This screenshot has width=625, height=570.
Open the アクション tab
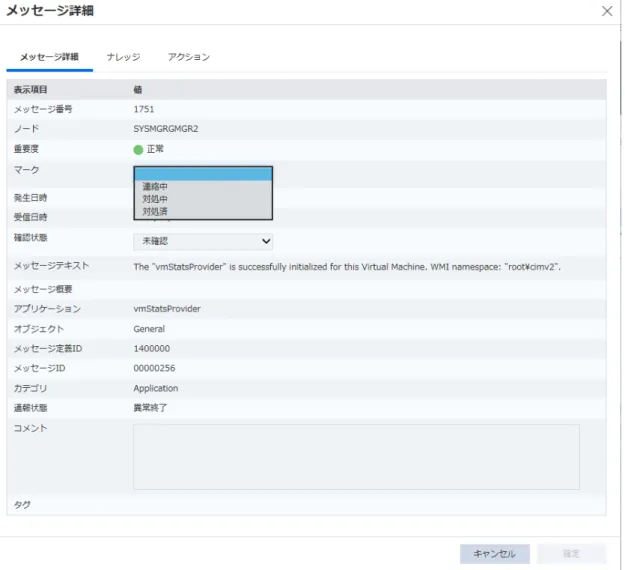click(x=189, y=57)
